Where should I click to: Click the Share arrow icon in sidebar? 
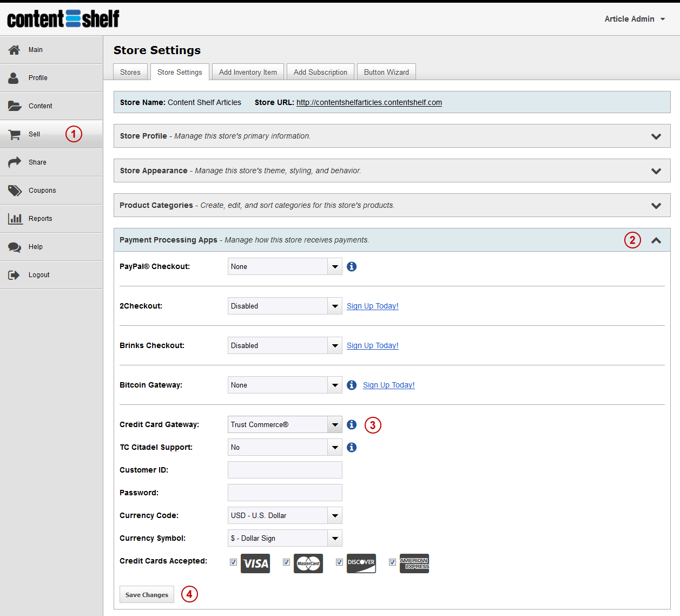pos(15,162)
